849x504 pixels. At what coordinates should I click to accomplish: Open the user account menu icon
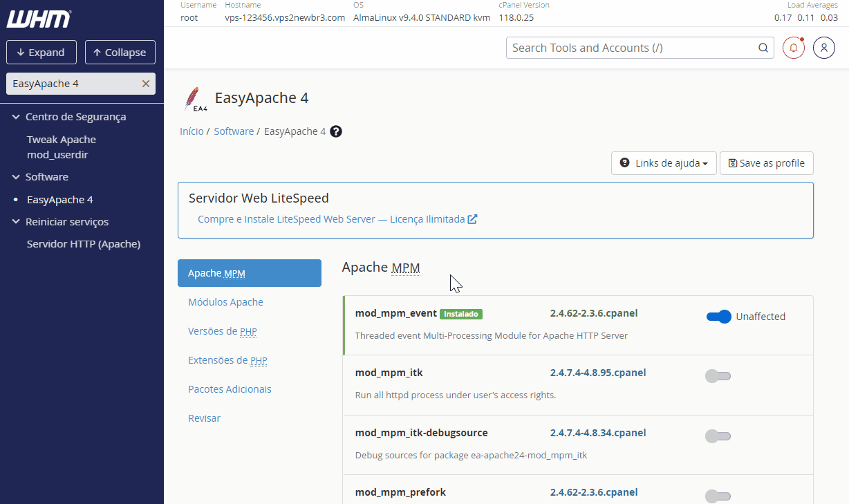click(824, 48)
